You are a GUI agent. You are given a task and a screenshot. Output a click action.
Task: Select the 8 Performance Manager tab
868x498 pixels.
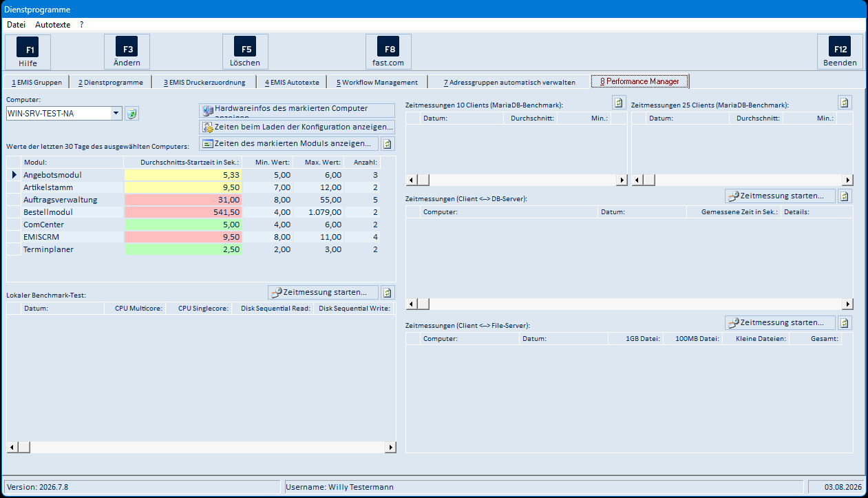[x=640, y=81]
